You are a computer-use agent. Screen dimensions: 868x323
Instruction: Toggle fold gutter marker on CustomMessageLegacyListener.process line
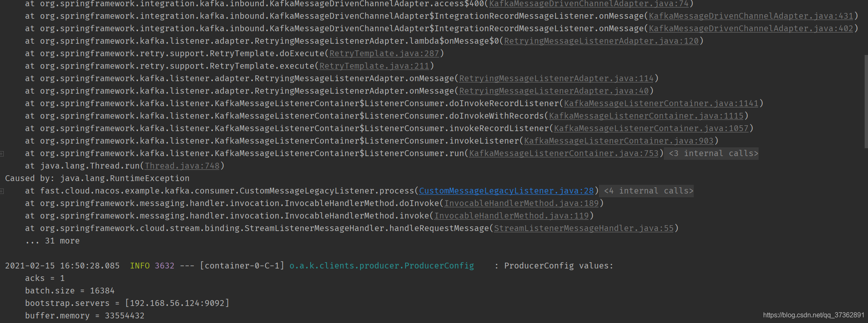(2, 191)
